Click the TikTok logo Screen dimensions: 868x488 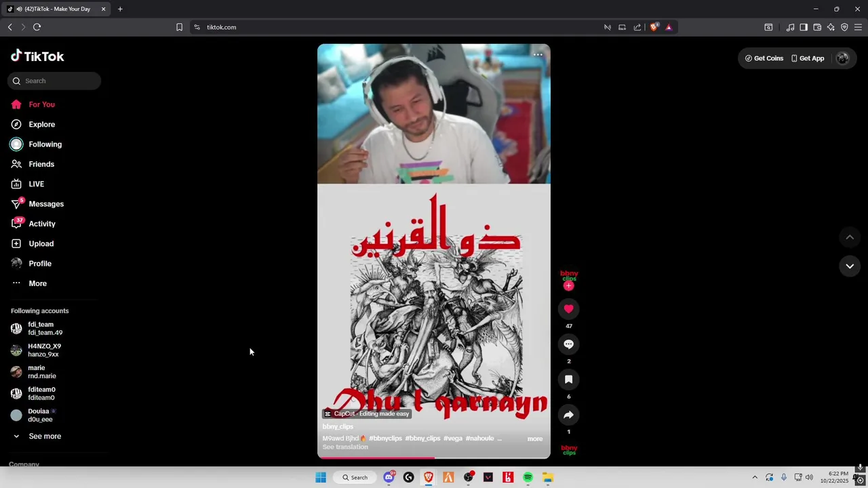pos(37,56)
